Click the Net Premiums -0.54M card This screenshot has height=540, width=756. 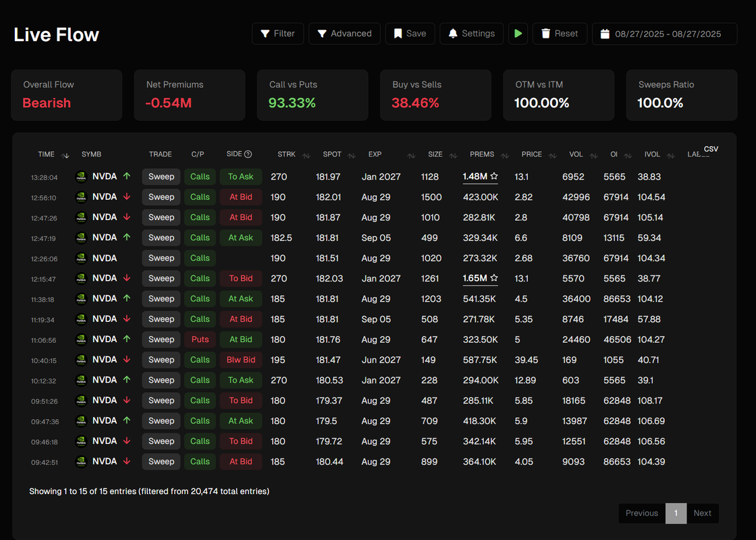pyautogui.click(x=190, y=95)
